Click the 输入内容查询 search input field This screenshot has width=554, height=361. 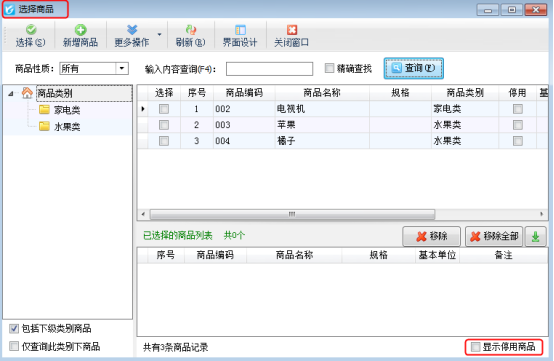click(269, 69)
